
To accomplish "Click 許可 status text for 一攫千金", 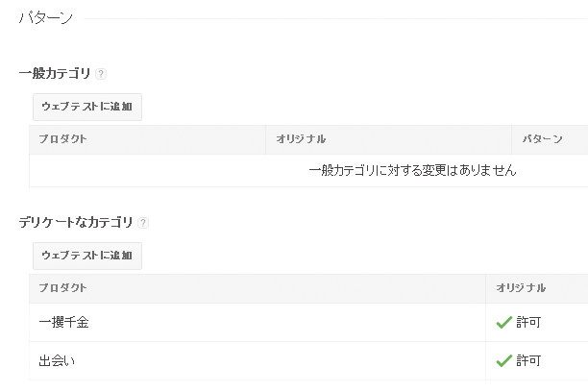I will [528, 322].
